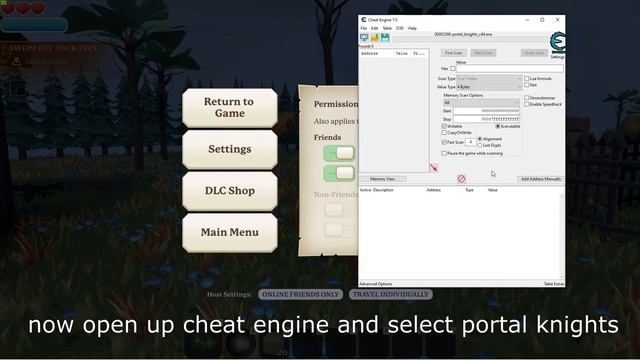Viewport: 640px width, 360px height.
Task: Click the Fast Scan alignment value field
Action: point(471,142)
